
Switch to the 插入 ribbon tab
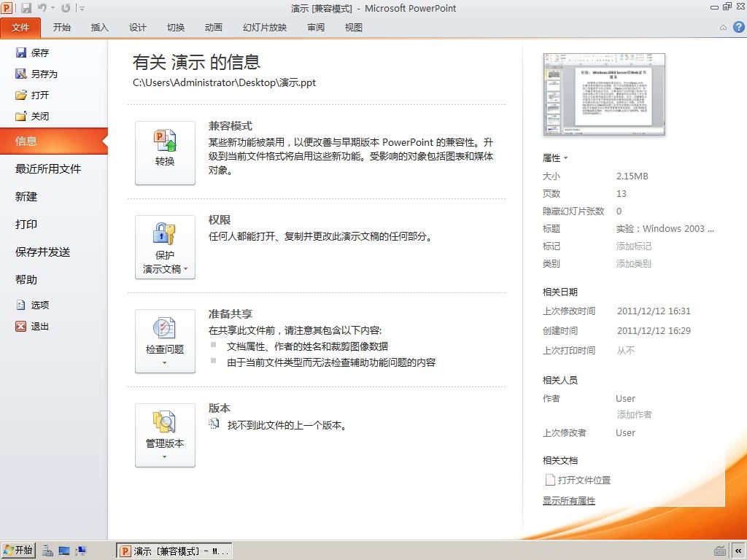pos(99,28)
